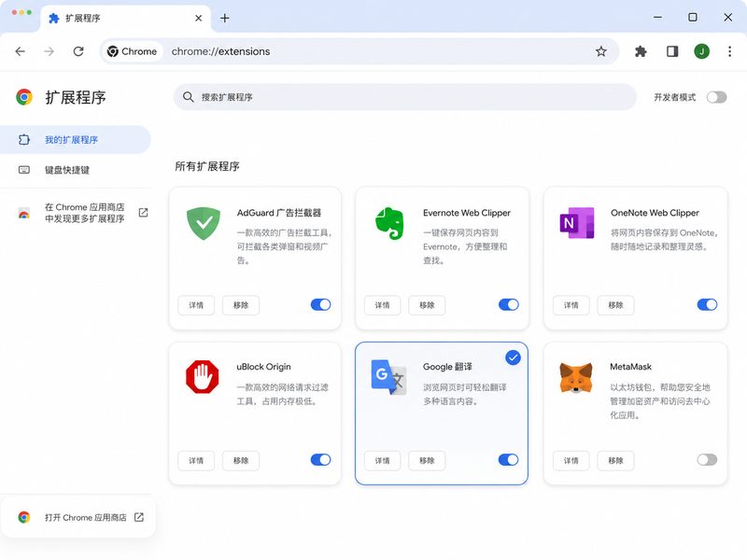The width and height of the screenshot is (747, 560).
Task: Disable the AdGuard 广告拦截器 toggle
Action: 320,305
